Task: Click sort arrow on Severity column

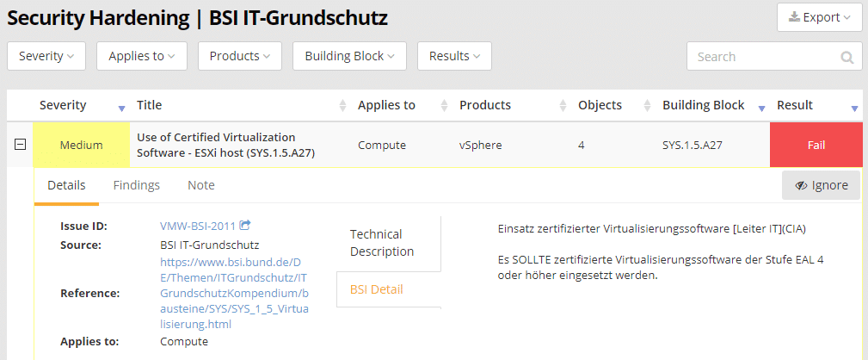Action: tap(121, 109)
